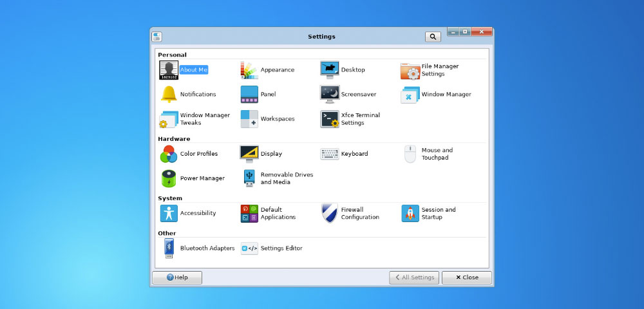Maximize the Settings window
The image size is (644, 309).
tap(465, 32)
